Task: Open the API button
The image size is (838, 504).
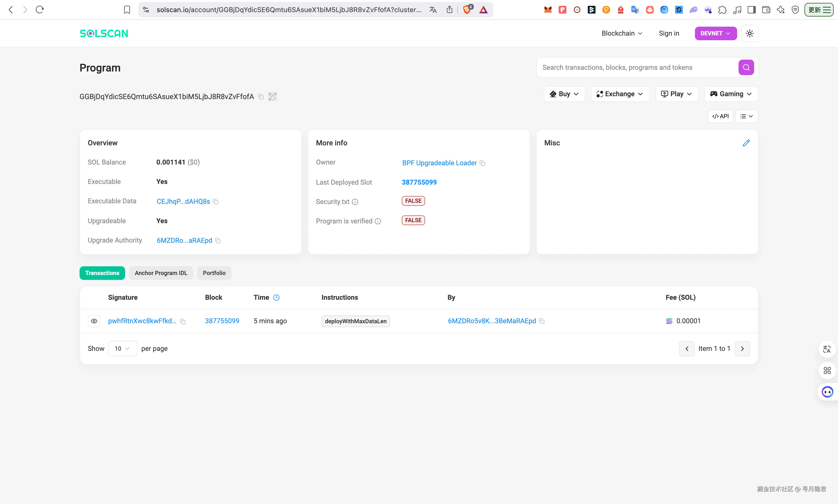Action: tap(720, 116)
